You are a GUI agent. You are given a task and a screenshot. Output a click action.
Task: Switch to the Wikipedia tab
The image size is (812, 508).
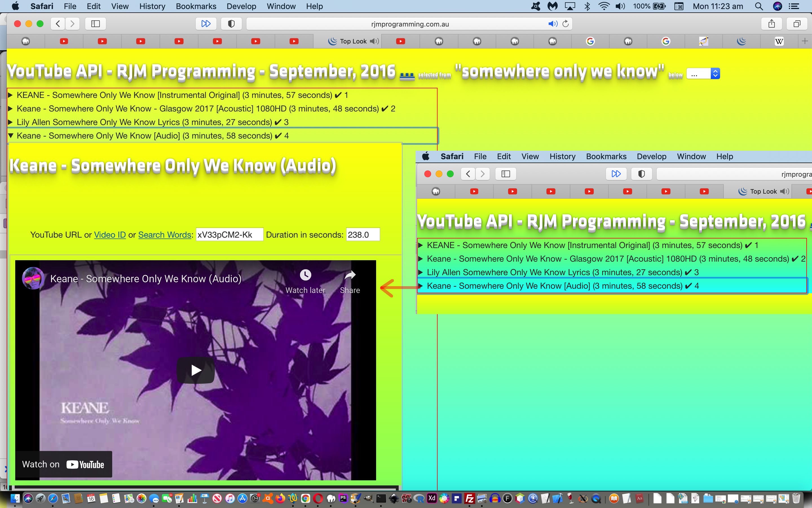779,41
